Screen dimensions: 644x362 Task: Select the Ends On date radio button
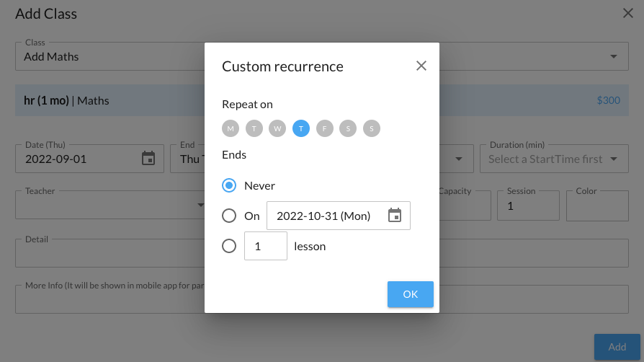[x=229, y=216]
